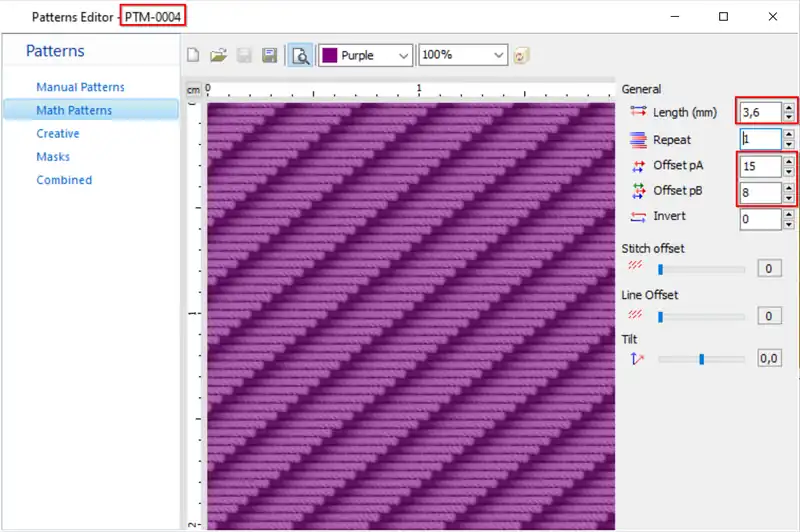Increase Length with up spinner arrow
Viewport: 800px width, 532px height.
(x=789, y=108)
